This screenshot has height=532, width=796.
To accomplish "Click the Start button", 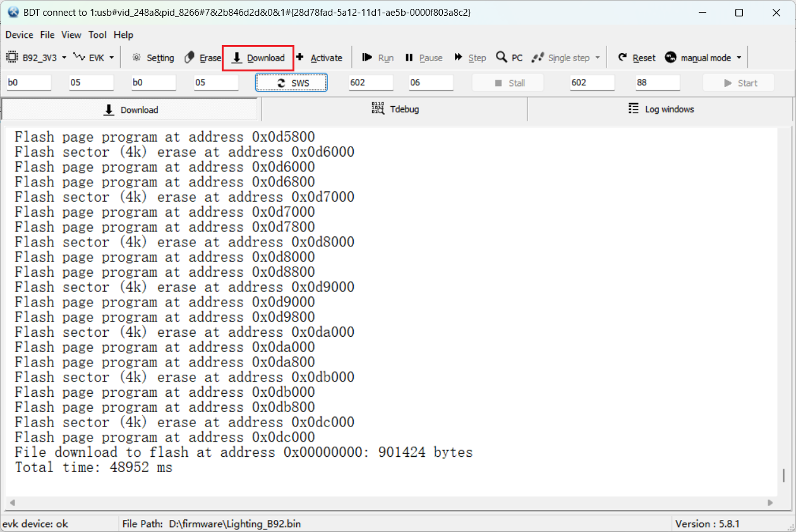I will coord(739,83).
